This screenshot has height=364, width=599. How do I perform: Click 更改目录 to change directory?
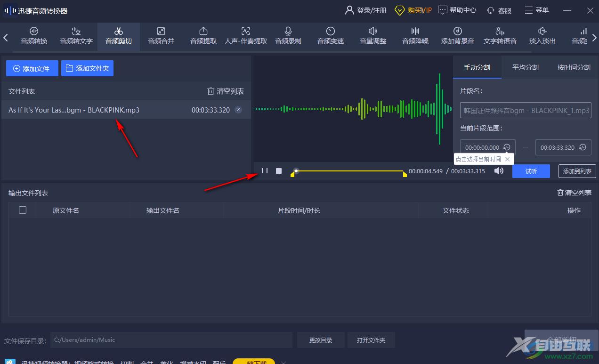coord(321,340)
